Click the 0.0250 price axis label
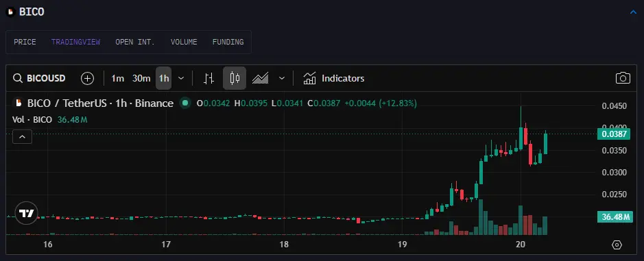Viewport: 644px width, 261px height. (615, 195)
